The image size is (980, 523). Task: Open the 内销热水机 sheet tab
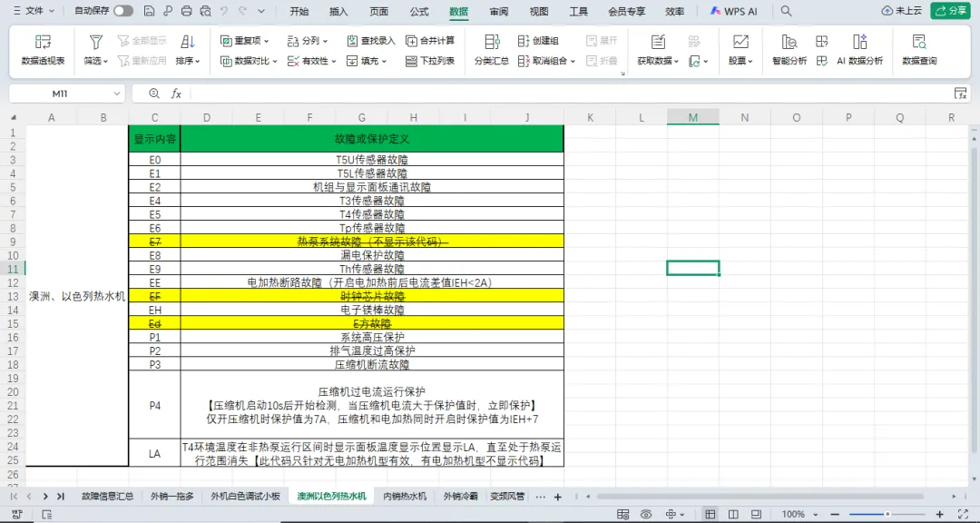pyautogui.click(x=405, y=496)
